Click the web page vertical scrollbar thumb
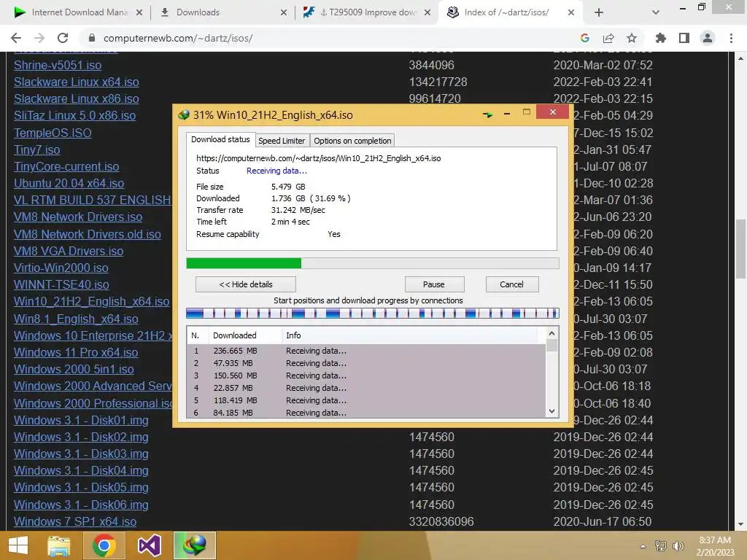 pos(740,249)
